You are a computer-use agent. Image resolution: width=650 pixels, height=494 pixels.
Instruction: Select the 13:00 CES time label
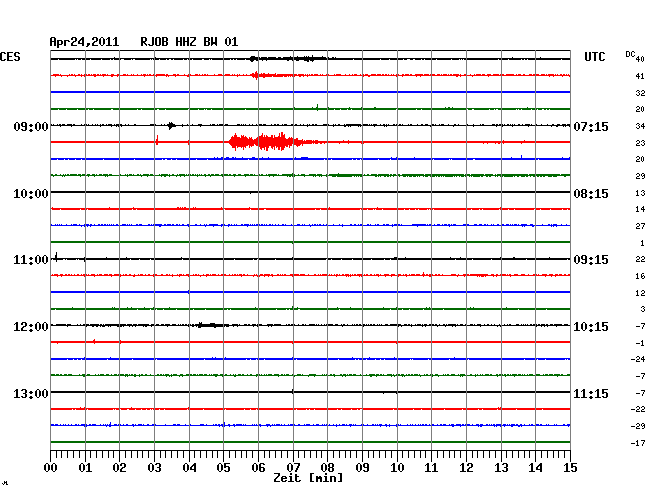coord(31,393)
